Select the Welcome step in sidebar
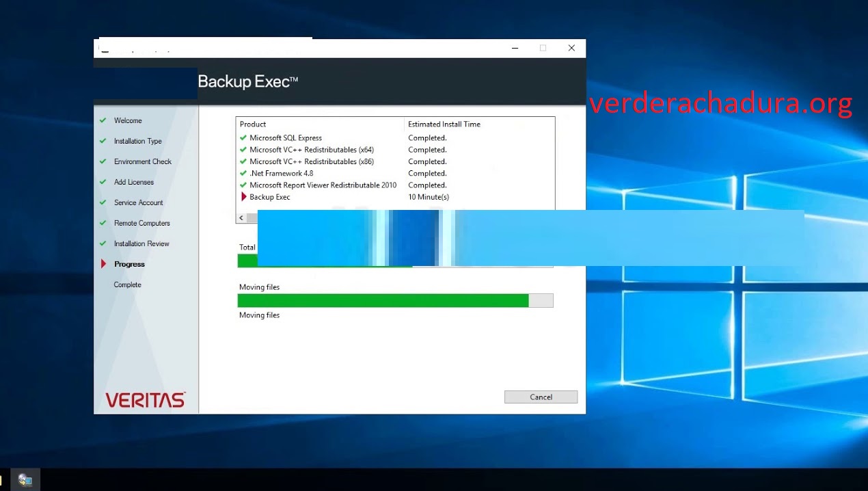This screenshot has height=491, width=868. pyautogui.click(x=128, y=120)
